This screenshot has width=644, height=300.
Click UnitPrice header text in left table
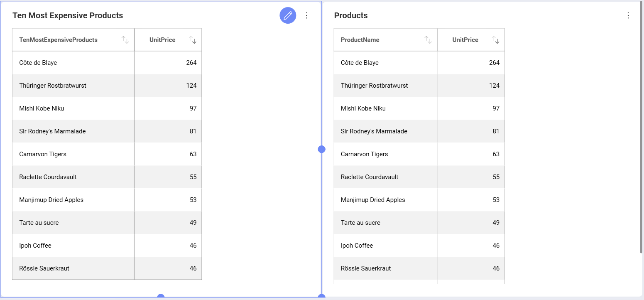pos(162,40)
